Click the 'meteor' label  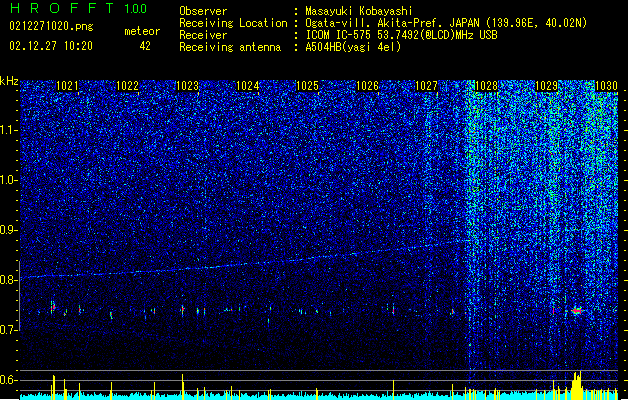click(142, 31)
